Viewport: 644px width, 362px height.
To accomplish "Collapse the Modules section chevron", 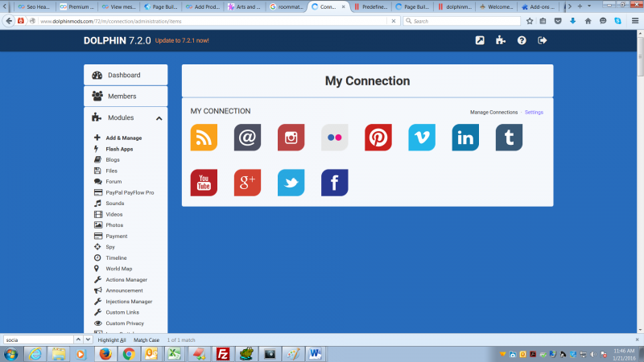I will pyautogui.click(x=159, y=118).
